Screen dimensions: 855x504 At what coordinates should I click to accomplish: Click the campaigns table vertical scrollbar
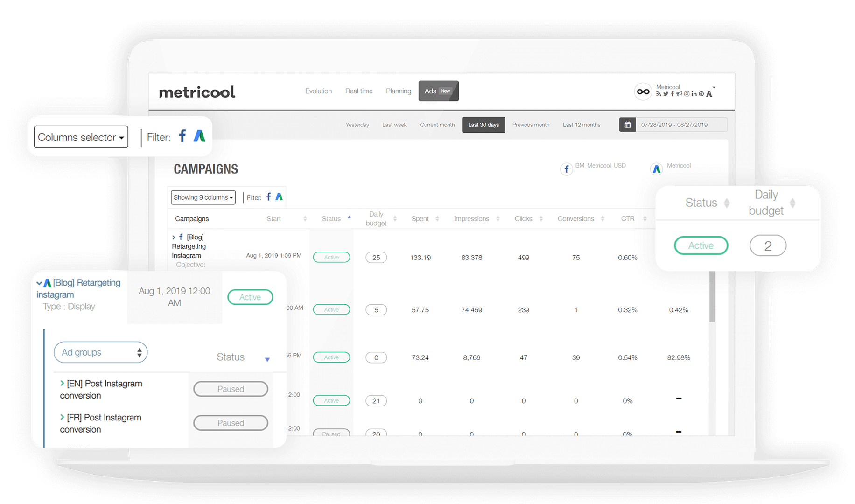[x=712, y=297]
